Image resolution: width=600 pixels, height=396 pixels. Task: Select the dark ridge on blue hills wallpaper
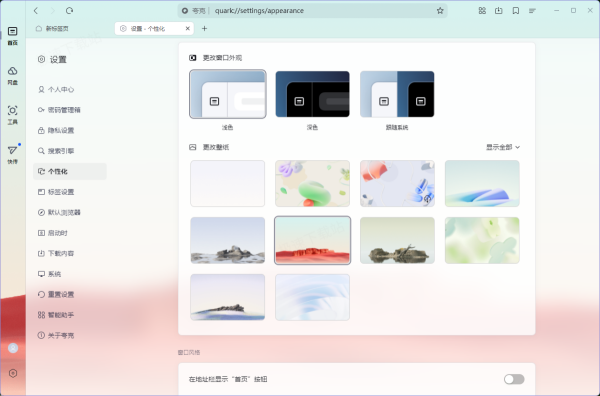228,297
